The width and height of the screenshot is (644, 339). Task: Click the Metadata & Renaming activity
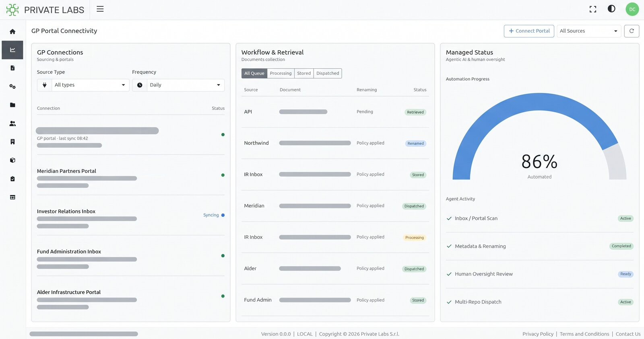539,246
